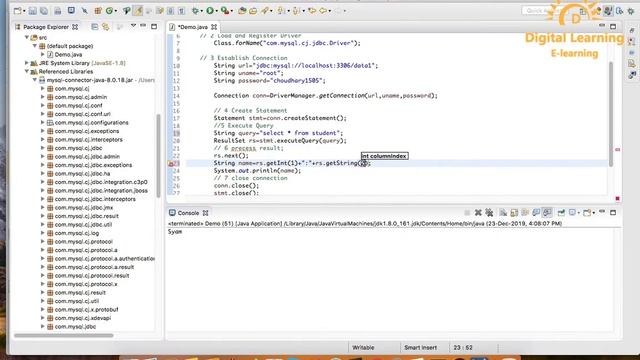
Task: Click Remove All Terminated Launches icon
Action: pos(489,213)
